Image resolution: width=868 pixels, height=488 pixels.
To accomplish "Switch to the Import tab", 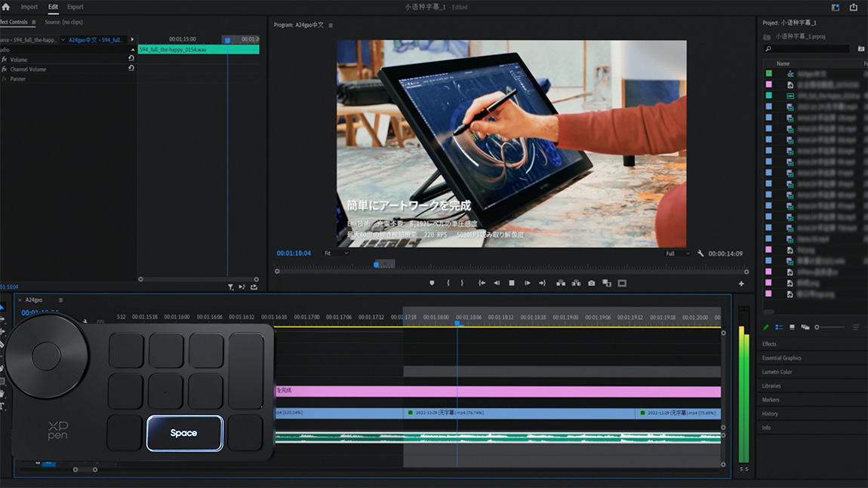I will click(x=29, y=7).
